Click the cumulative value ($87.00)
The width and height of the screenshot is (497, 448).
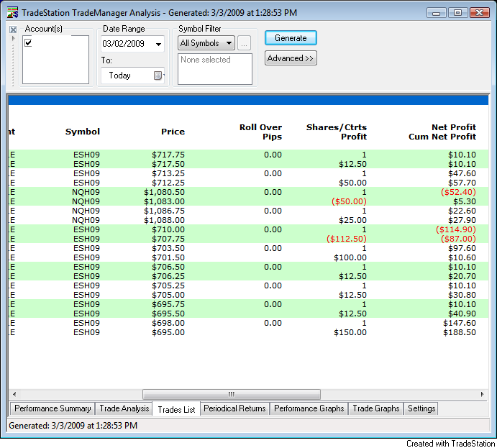click(x=458, y=239)
